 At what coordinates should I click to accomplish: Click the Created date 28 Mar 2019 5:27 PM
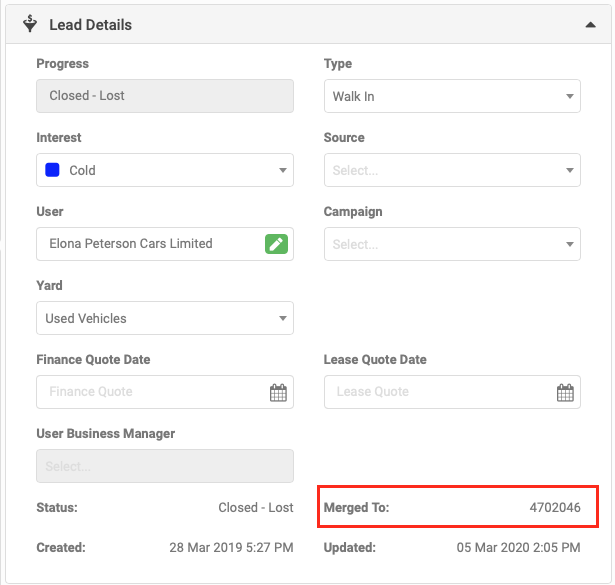pyautogui.click(x=231, y=547)
